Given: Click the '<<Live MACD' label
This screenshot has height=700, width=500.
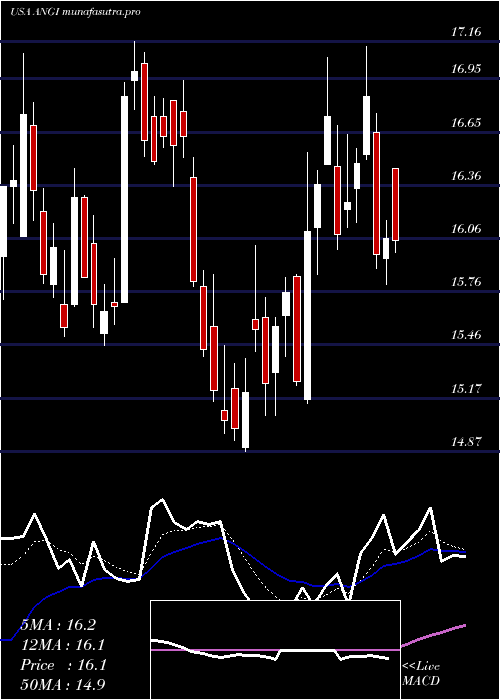Looking at the screenshot, I should [421, 674].
